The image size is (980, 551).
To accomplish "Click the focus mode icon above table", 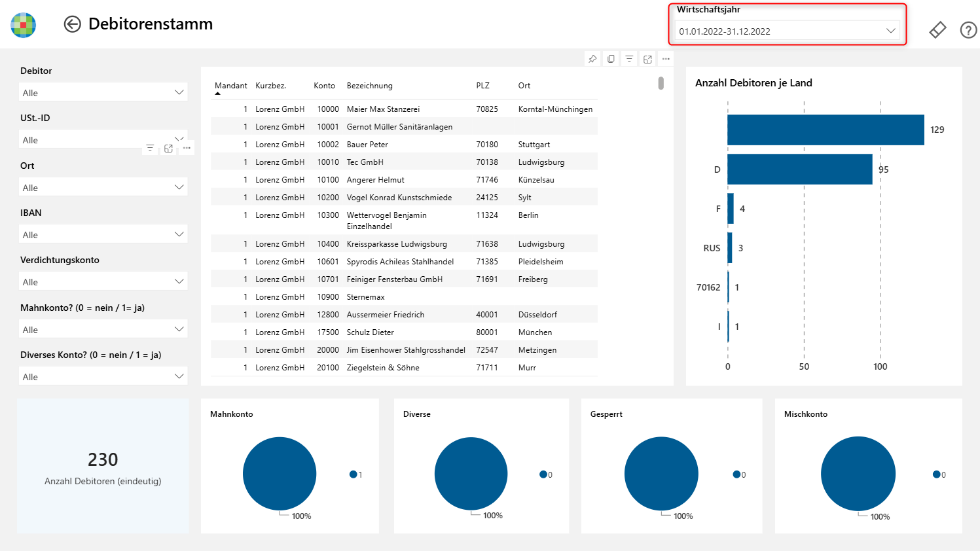I will pyautogui.click(x=647, y=59).
